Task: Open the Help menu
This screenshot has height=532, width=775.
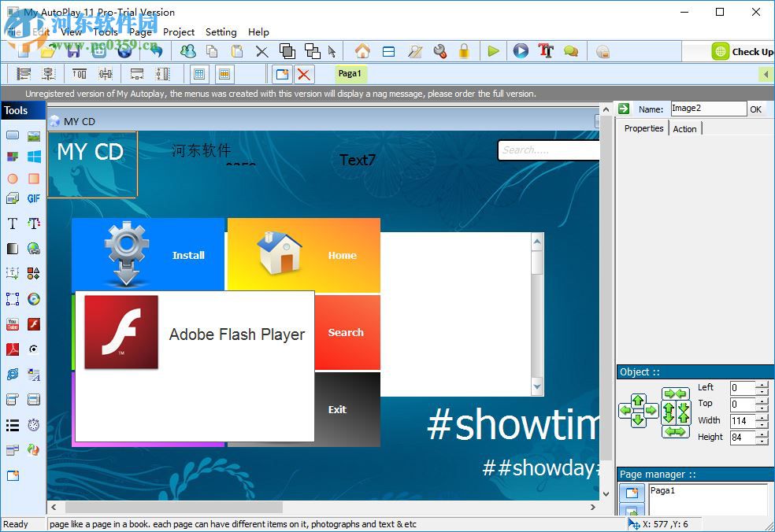Action: pyautogui.click(x=258, y=32)
